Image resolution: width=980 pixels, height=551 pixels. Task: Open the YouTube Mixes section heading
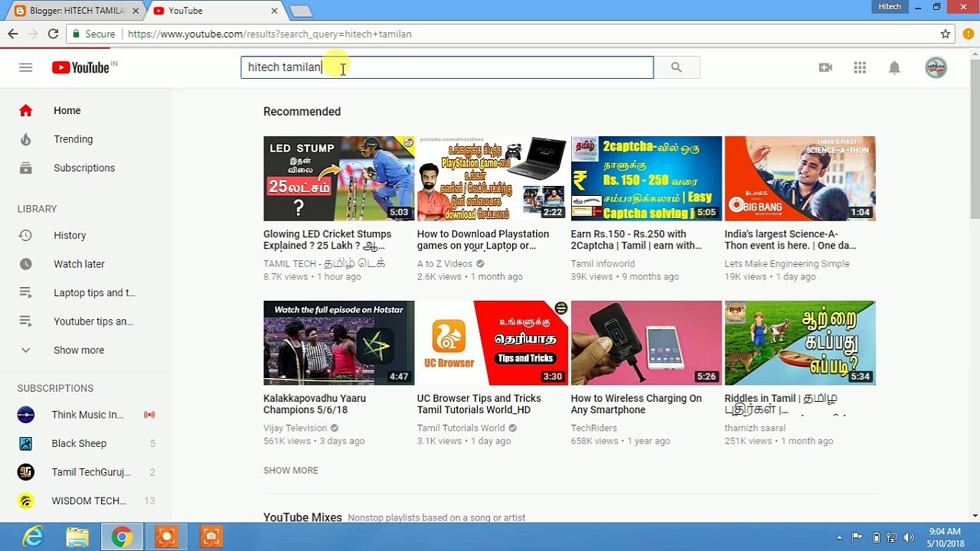click(302, 518)
